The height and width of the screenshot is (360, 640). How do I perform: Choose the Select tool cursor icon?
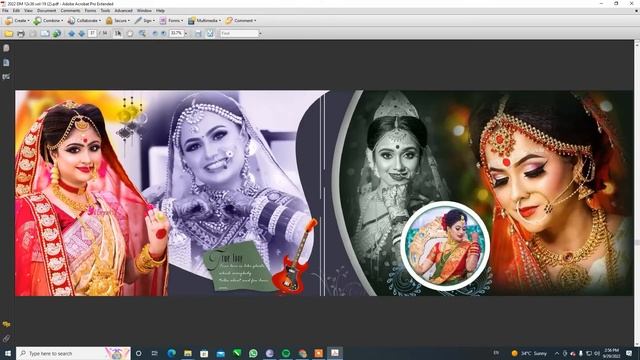[118, 33]
